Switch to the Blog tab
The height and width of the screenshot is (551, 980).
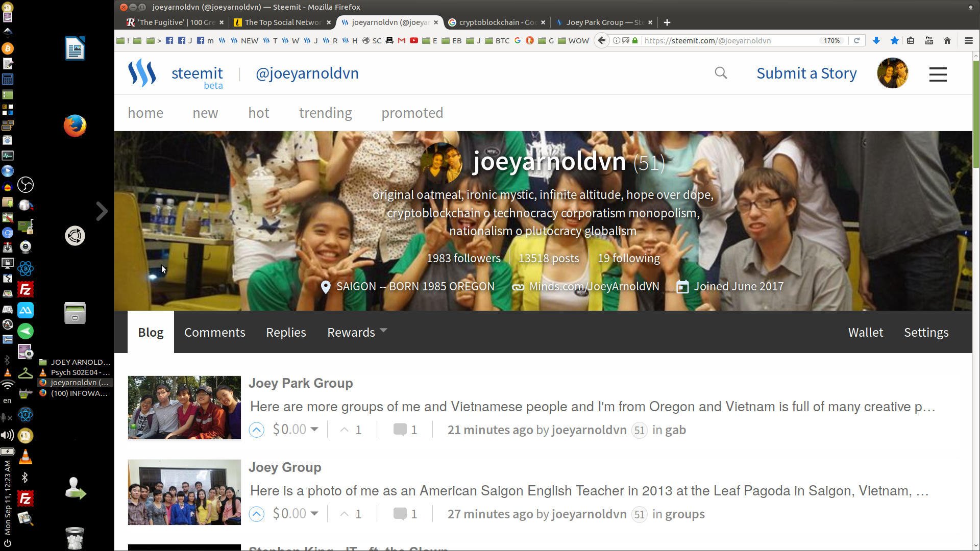tap(151, 332)
